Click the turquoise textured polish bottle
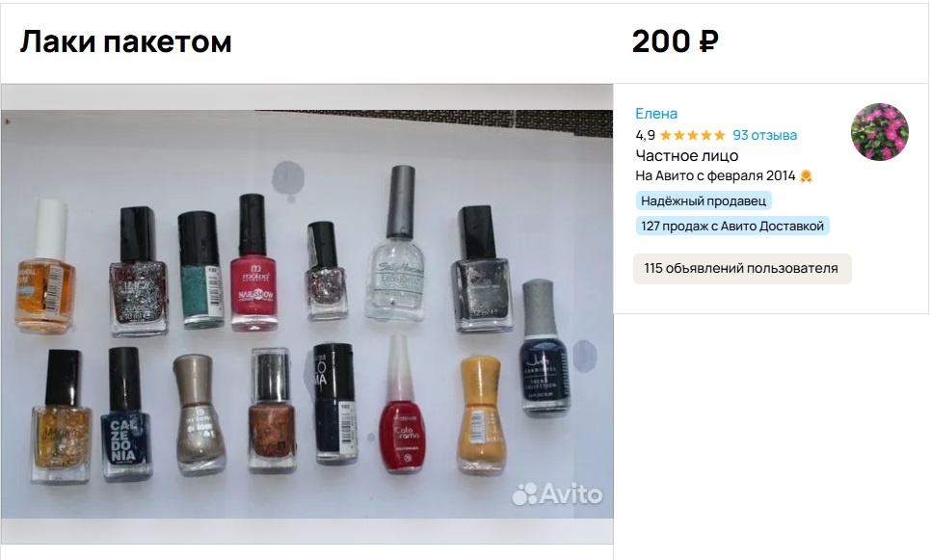 [200, 270]
